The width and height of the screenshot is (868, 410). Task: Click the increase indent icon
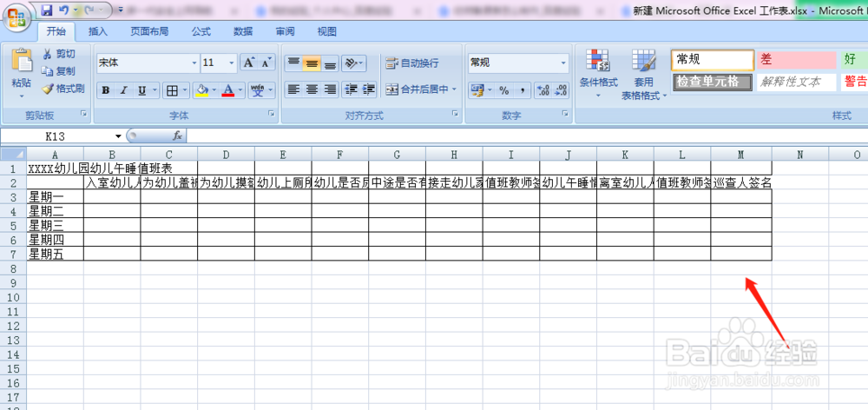(368, 89)
